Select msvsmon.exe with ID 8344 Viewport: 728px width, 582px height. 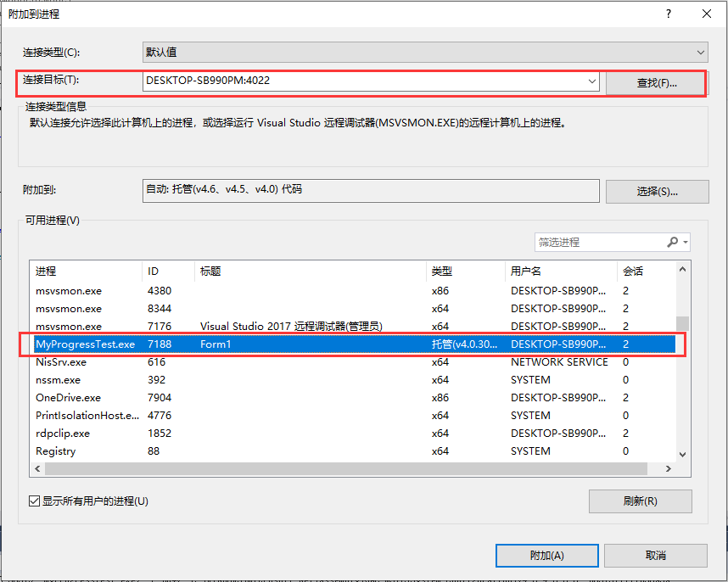[355, 309]
